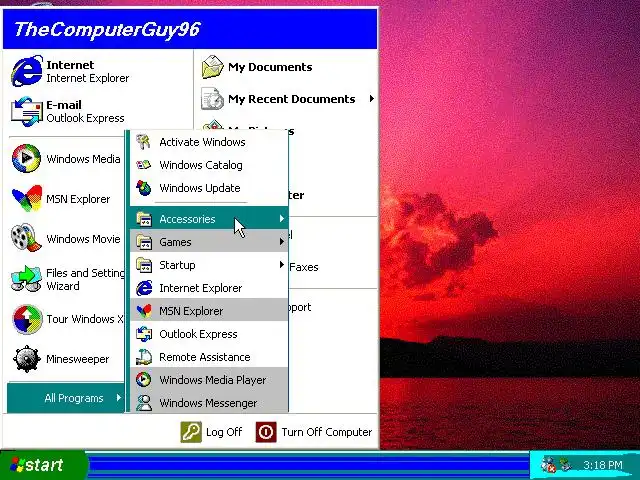Click the Minesweeper text label

point(78,359)
